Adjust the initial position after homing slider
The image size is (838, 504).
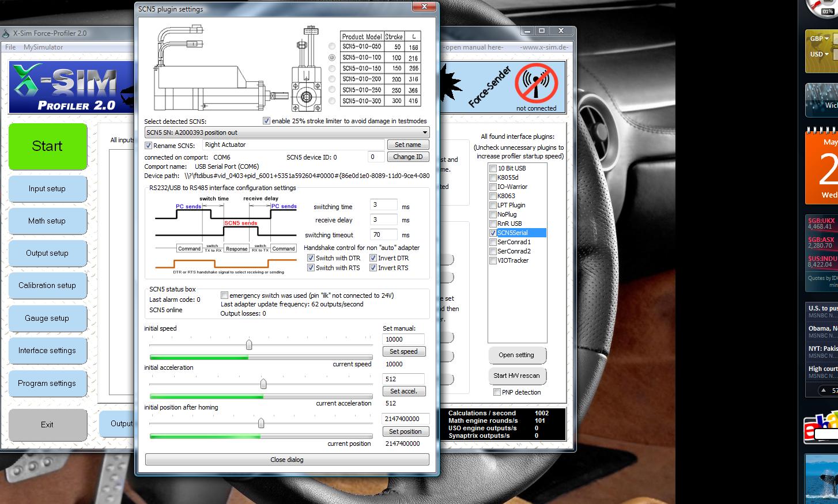pyautogui.click(x=261, y=423)
